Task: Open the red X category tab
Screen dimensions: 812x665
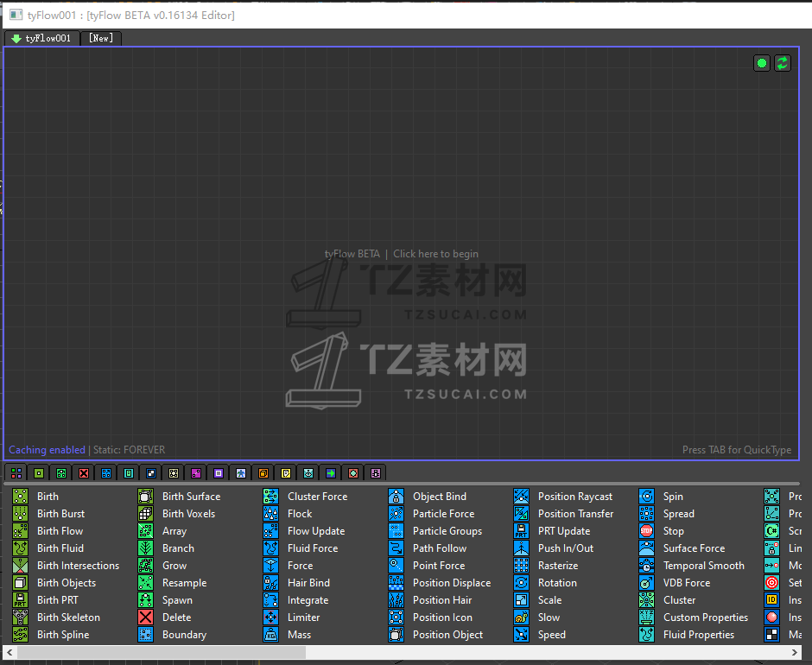Action: (84, 473)
